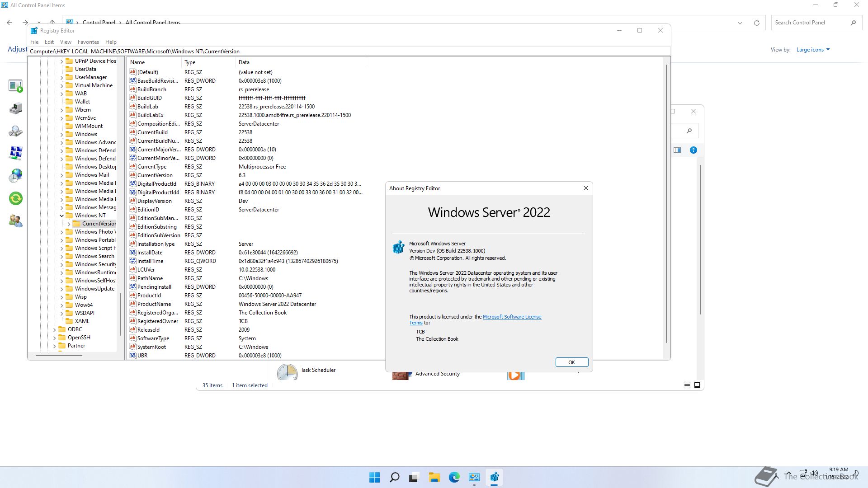Collapse the Windows NT registry key

pos(62,216)
